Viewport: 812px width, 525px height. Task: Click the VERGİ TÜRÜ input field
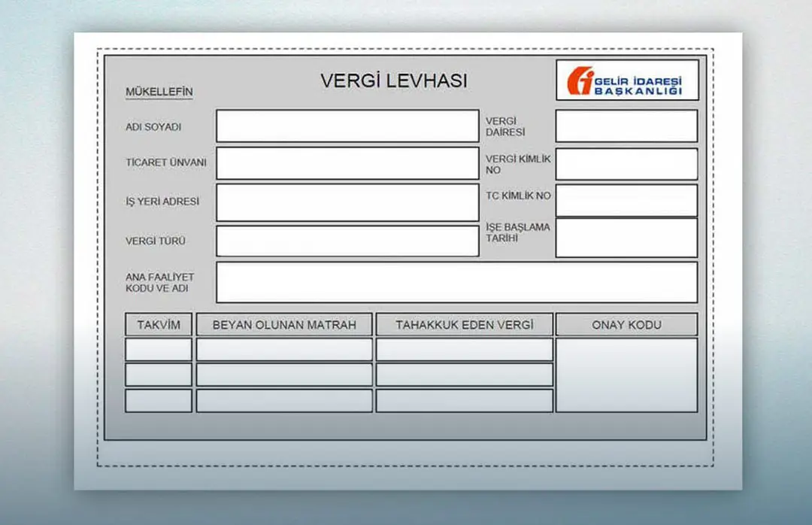click(x=347, y=241)
